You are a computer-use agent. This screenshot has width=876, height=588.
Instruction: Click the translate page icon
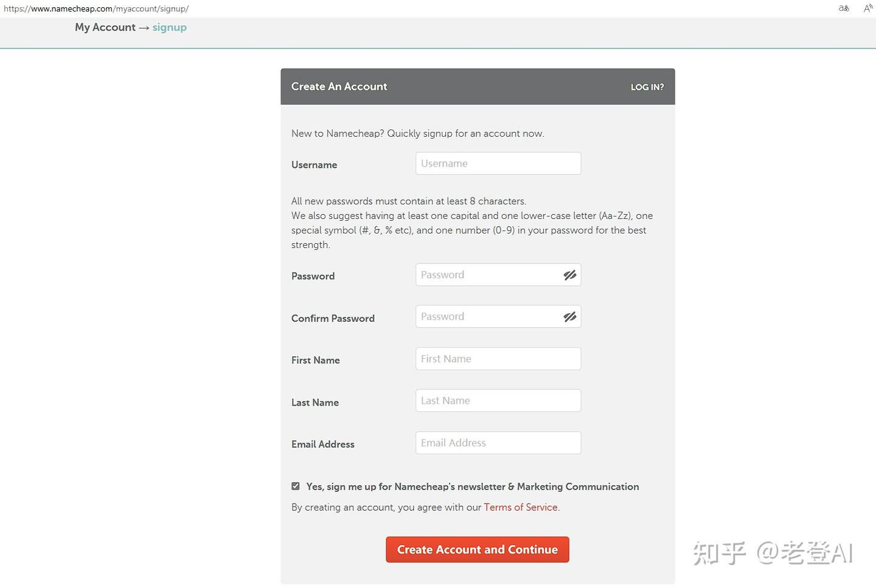point(844,9)
